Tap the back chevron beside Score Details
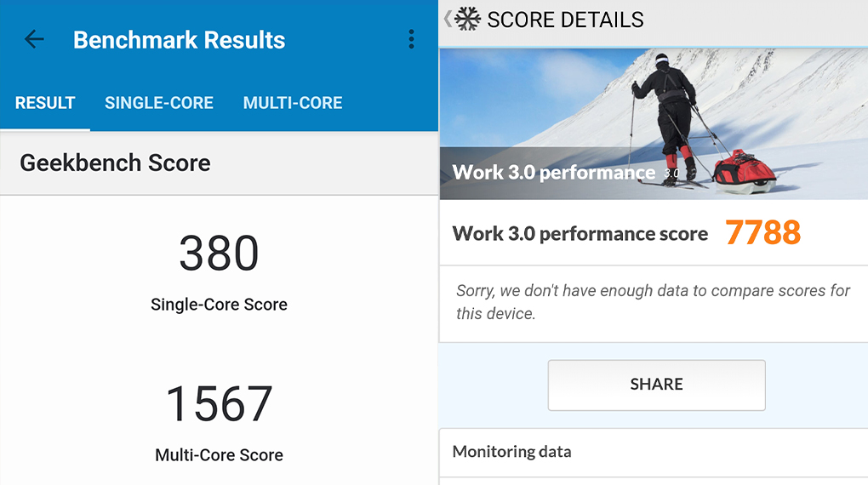868x485 pixels. tap(448, 19)
